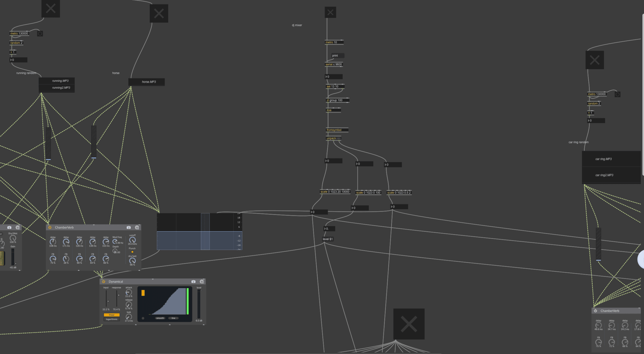Select running2.MP3 in the playlist
The image size is (644, 354).
tap(61, 88)
